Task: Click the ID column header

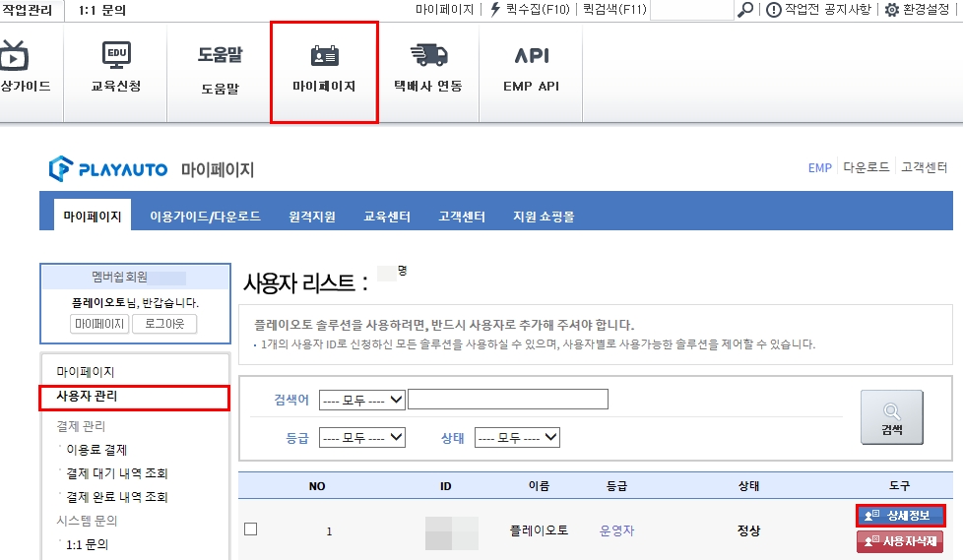Action: click(x=445, y=486)
